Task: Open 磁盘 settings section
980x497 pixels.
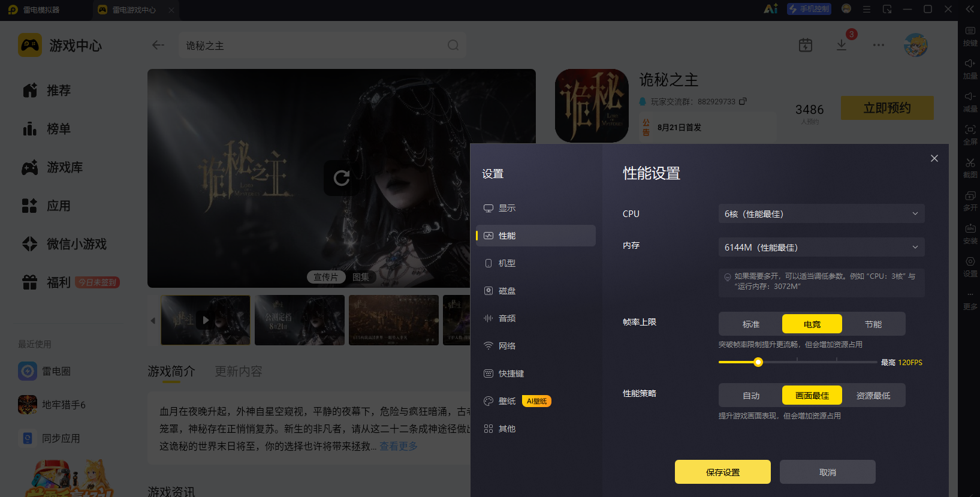Action: click(536, 291)
